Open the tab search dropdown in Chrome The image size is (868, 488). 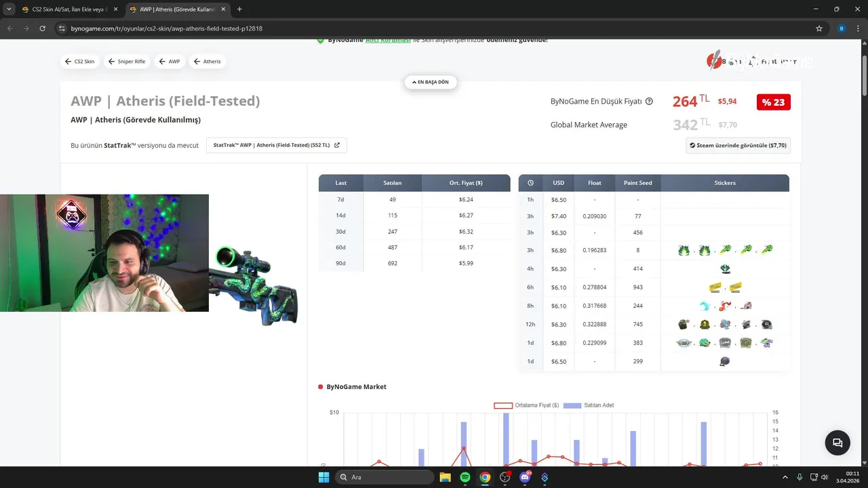pyautogui.click(x=9, y=9)
